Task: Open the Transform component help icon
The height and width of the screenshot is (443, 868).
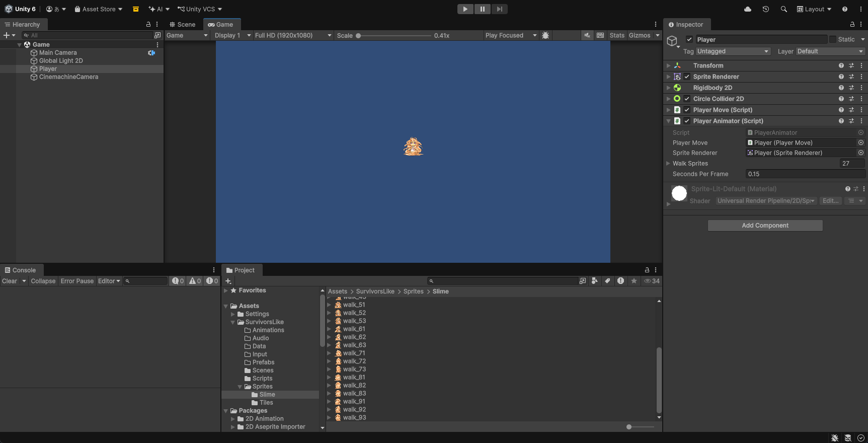Action: [x=841, y=65]
